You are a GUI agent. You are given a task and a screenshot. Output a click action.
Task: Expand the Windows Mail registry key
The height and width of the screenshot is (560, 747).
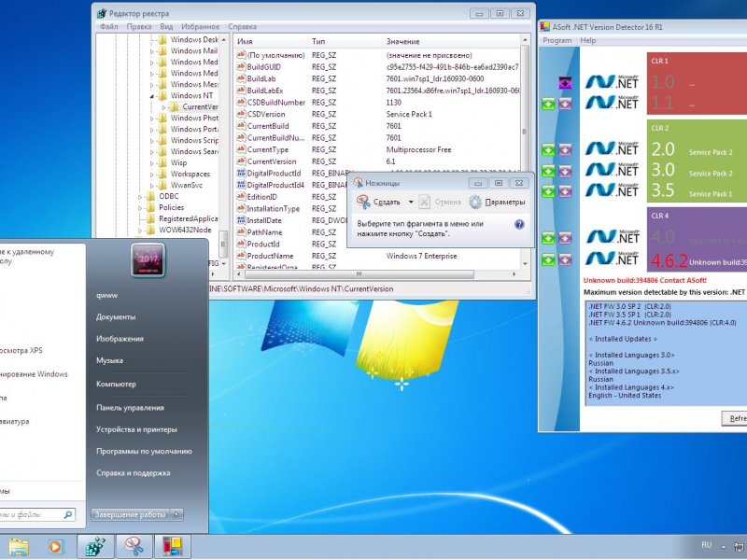point(152,51)
